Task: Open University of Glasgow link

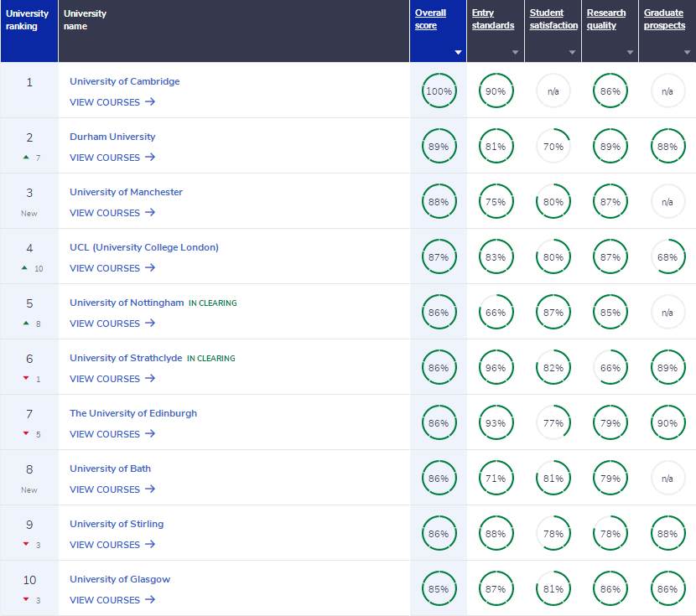Action: pos(120,579)
